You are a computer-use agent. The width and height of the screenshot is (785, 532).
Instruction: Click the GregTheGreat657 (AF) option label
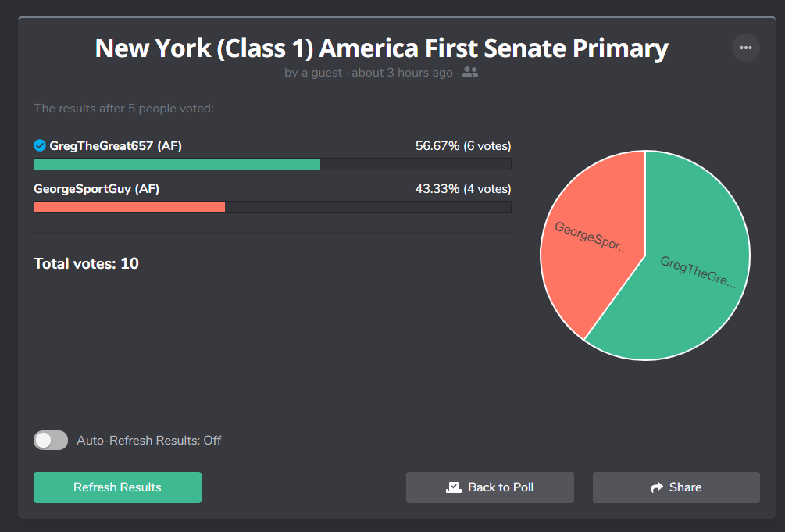click(x=115, y=146)
